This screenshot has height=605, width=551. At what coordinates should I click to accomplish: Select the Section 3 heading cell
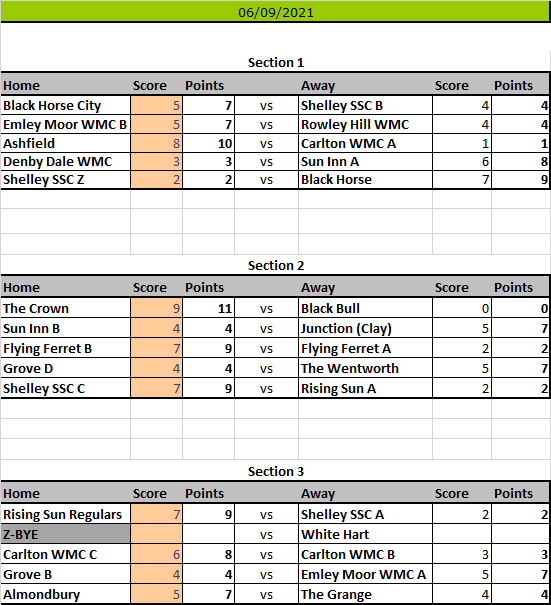[x=276, y=471]
